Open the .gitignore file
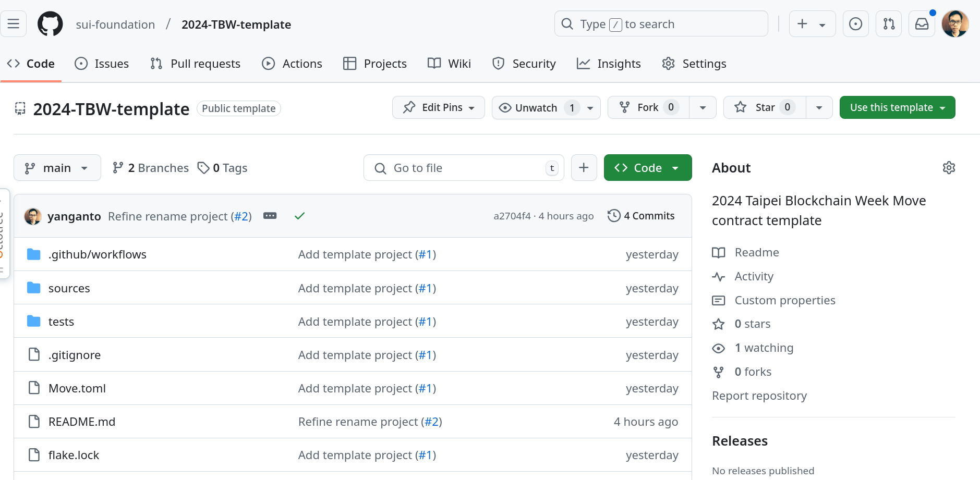The height and width of the screenshot is (480, 980). (75, 355)
